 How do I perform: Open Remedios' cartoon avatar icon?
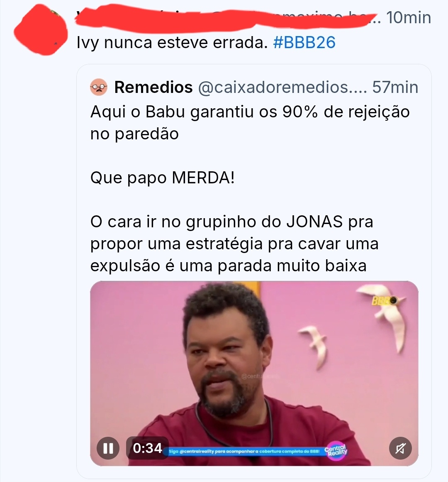click(x=99, y=87)
